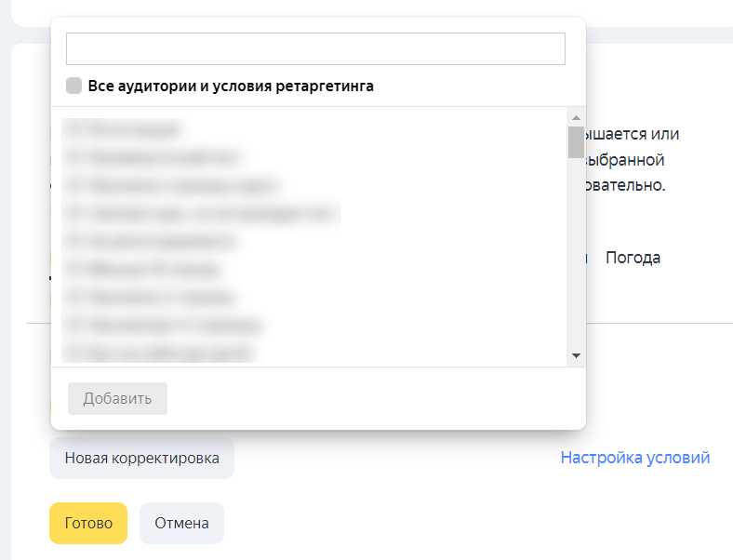Click the Добавить button
The image size is (733, 560).
[117, 398]
